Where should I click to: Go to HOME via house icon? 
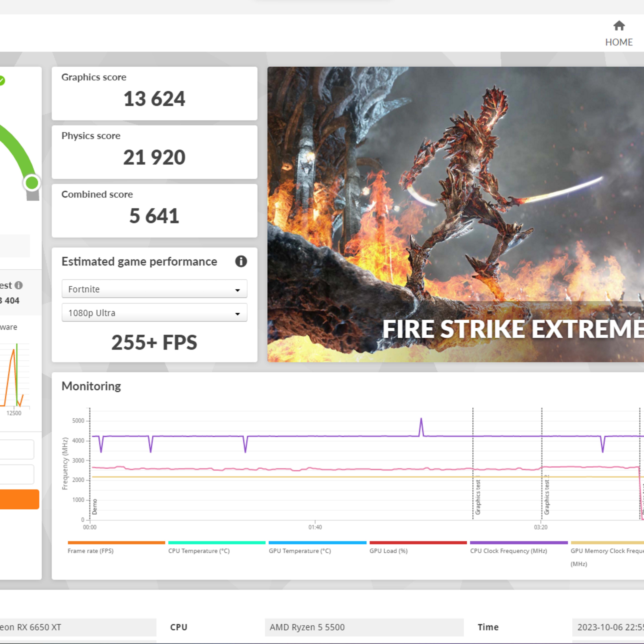pyautogui.click(x=619, y=26)
